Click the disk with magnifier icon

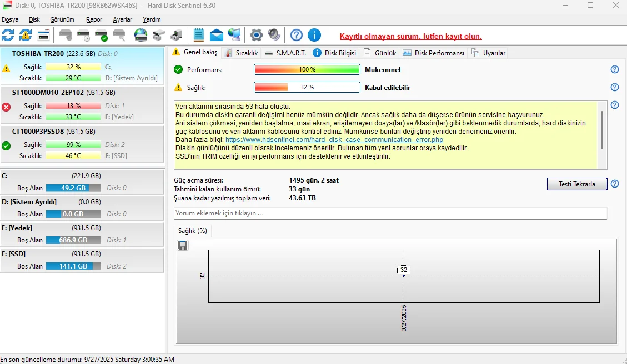(119, 35)
